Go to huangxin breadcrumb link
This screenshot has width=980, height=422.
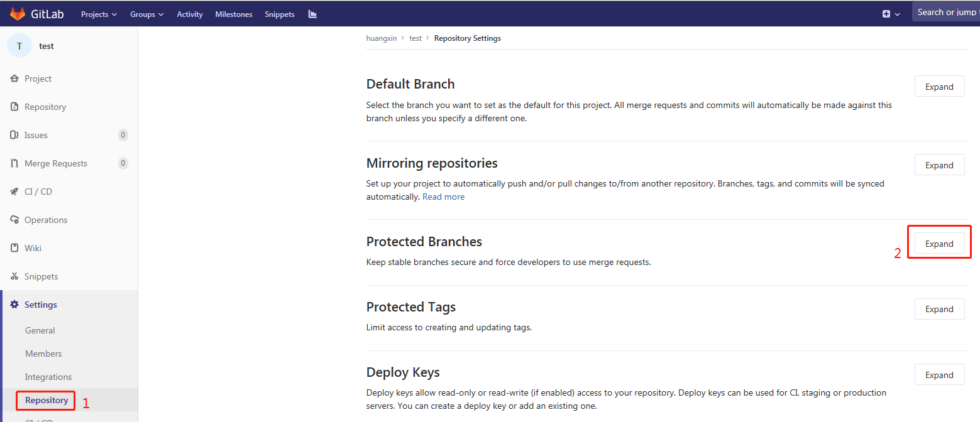(x=381, y=38)
